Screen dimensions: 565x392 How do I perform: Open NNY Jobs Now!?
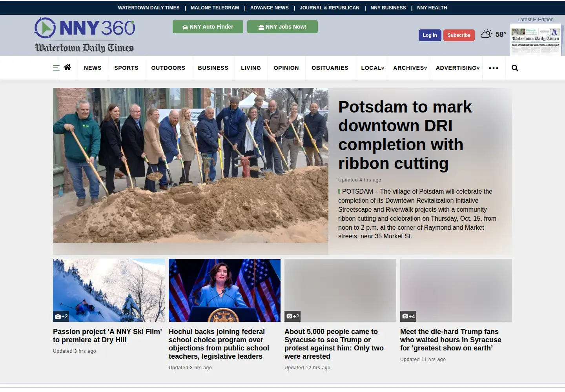click(x=282, y=27)
